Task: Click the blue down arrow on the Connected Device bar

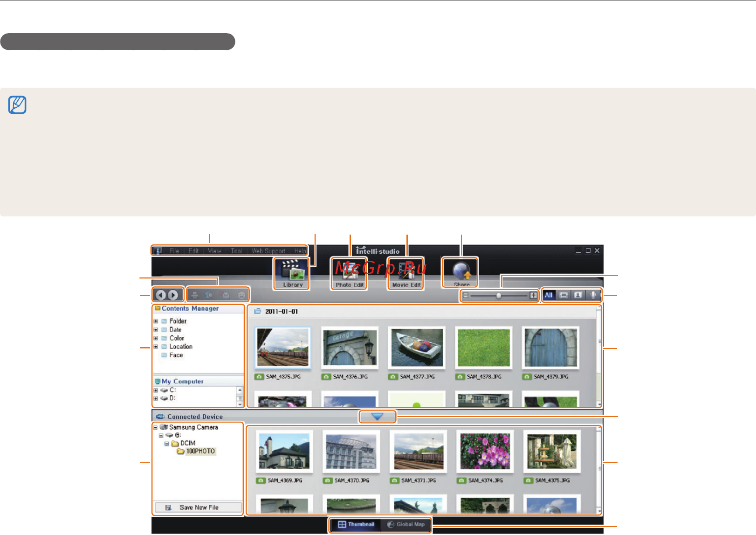Action: (x=378, y=417)
